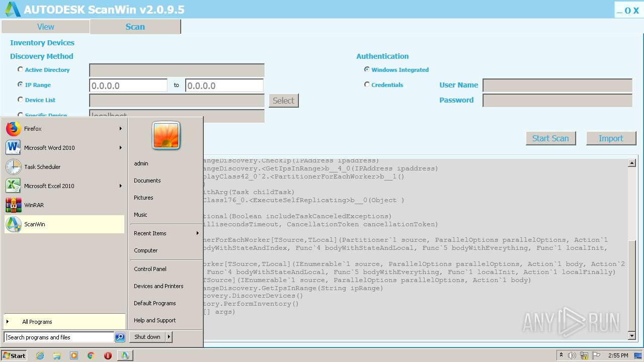Click the 2:55 PM system clock
644x362 pixels.
coord(618,355)
